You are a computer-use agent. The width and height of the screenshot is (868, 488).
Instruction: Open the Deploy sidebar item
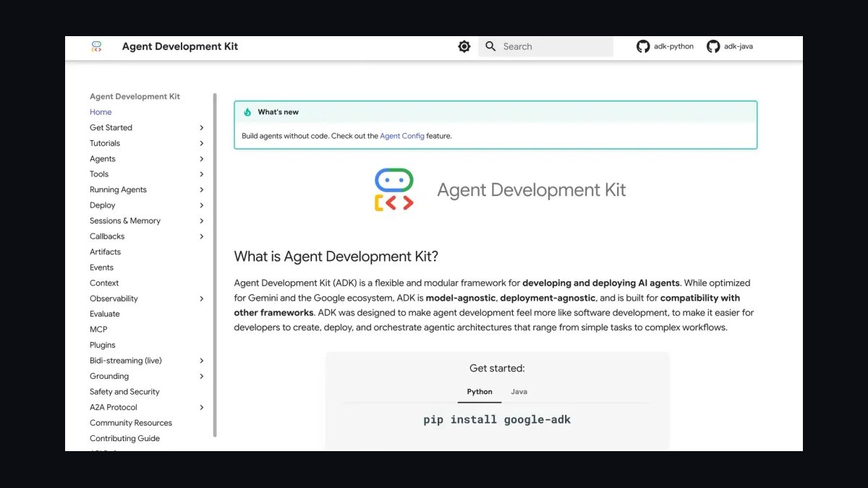click(x=103, y=205)
